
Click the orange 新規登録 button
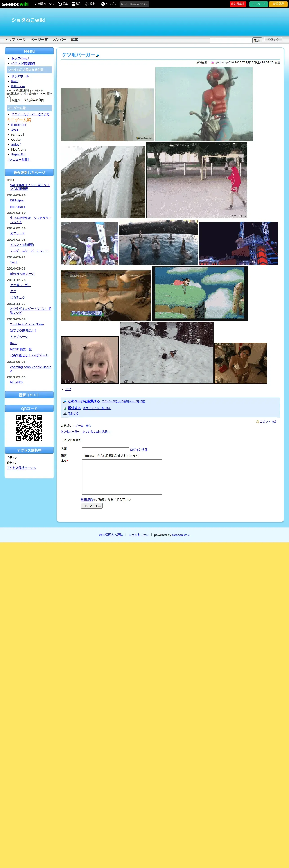point(278,4)
